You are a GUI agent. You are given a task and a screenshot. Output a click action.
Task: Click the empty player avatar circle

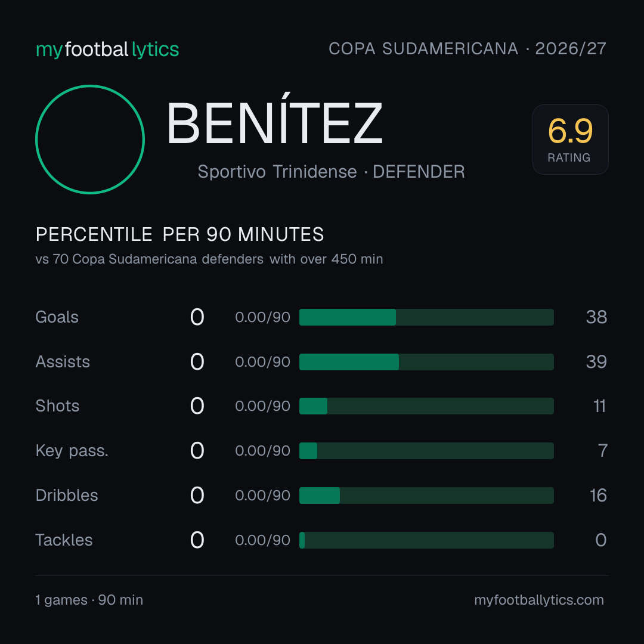tap(90, 139)
